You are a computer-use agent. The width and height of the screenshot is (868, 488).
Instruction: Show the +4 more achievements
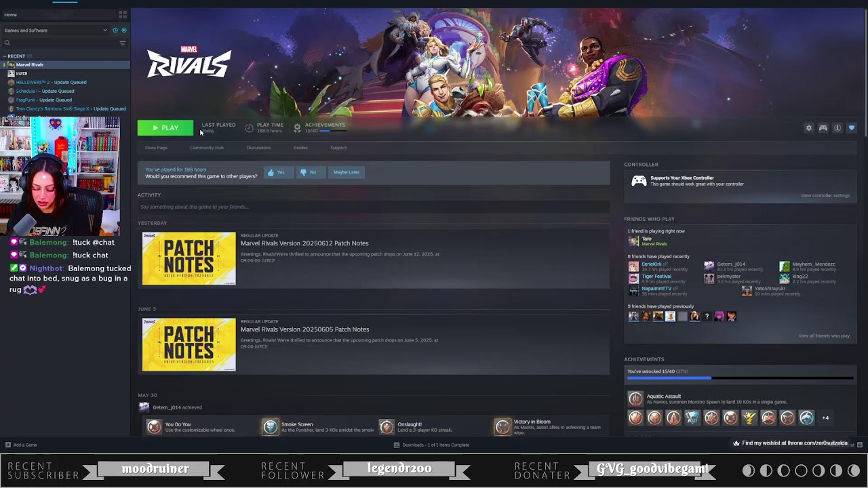[x=825, y=418]
